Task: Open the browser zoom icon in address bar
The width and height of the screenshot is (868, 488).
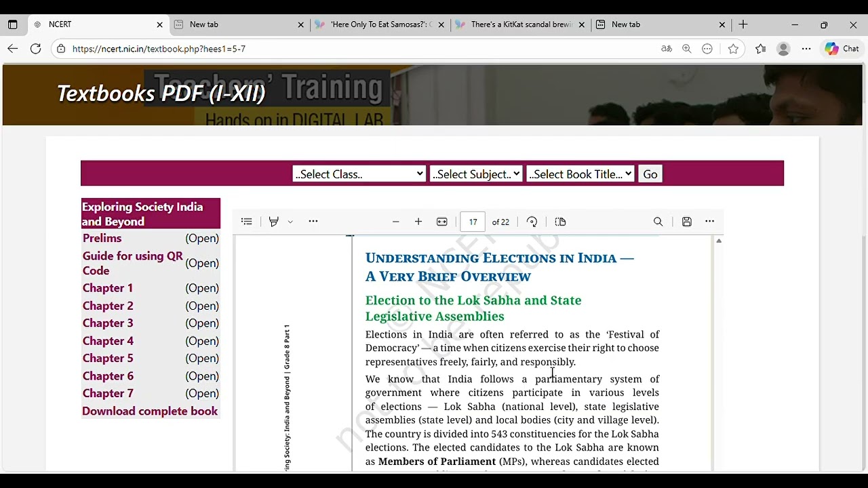Action: pos(687,49)
